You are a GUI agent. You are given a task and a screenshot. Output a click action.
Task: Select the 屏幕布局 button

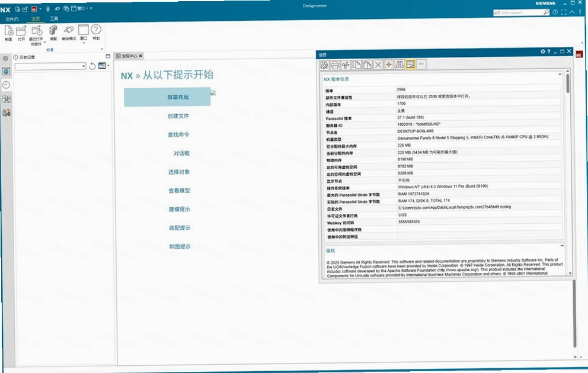167,97
